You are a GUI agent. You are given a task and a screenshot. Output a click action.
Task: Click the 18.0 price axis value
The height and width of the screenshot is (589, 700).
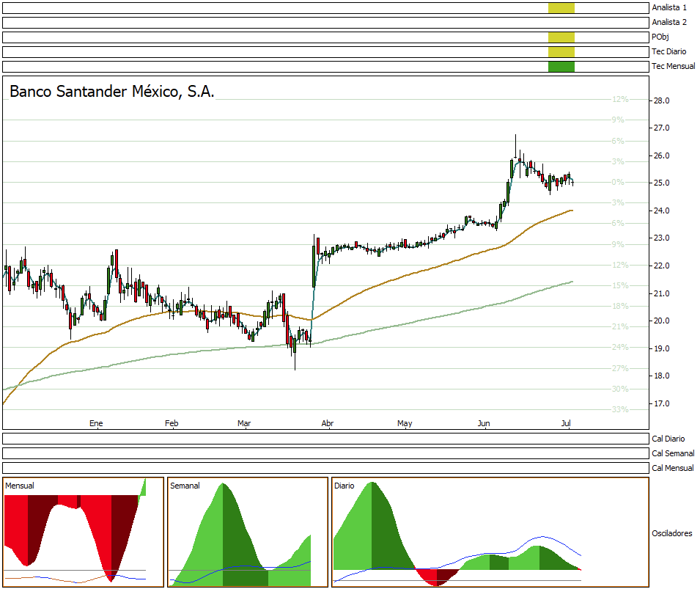[x=662, y=376]
